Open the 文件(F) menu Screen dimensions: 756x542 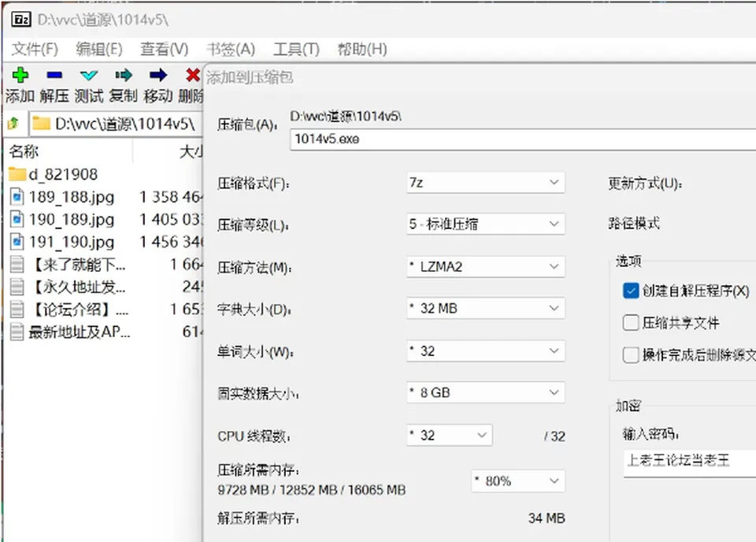click(x=35, y=49)
